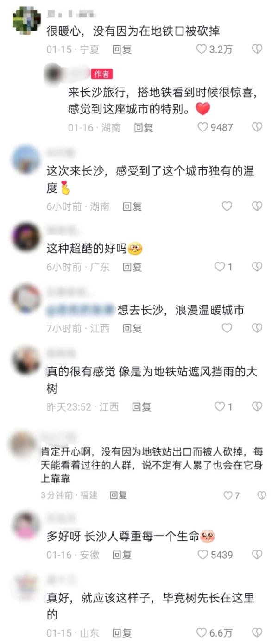The image size is (278, 644).
Task: Like the 想去长沙 comment from Jiangxi
Action: [x=227, y=328]
